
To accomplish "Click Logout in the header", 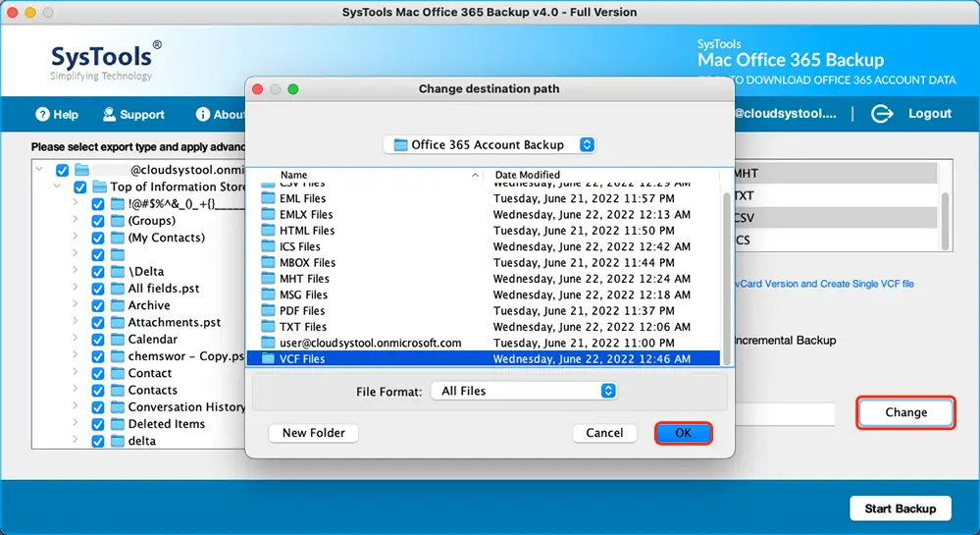I will coord(929,114).
